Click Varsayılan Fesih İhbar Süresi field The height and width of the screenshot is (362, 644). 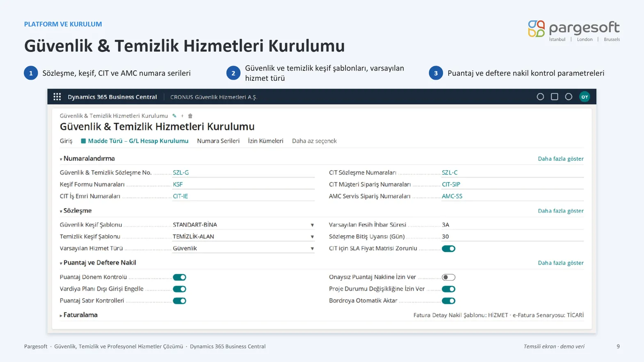(513, 225)
